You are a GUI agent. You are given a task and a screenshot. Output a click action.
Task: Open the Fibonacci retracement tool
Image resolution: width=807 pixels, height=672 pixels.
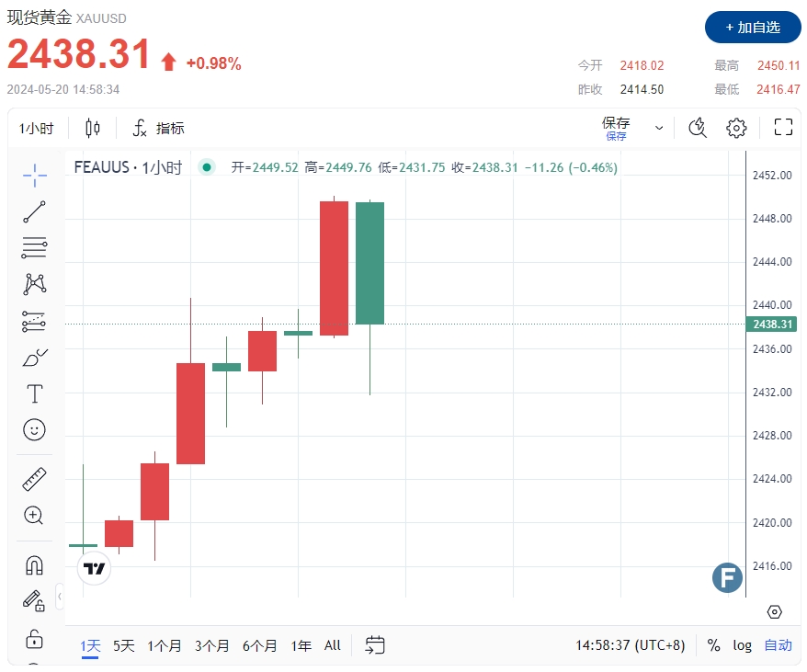(35, 247)
